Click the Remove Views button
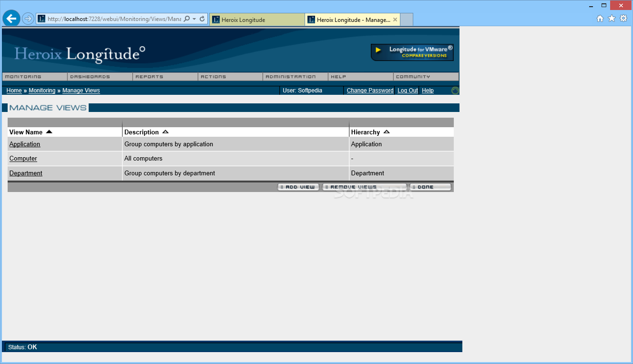The height and width of the screenshot is (364, 633). coord(365,187)
